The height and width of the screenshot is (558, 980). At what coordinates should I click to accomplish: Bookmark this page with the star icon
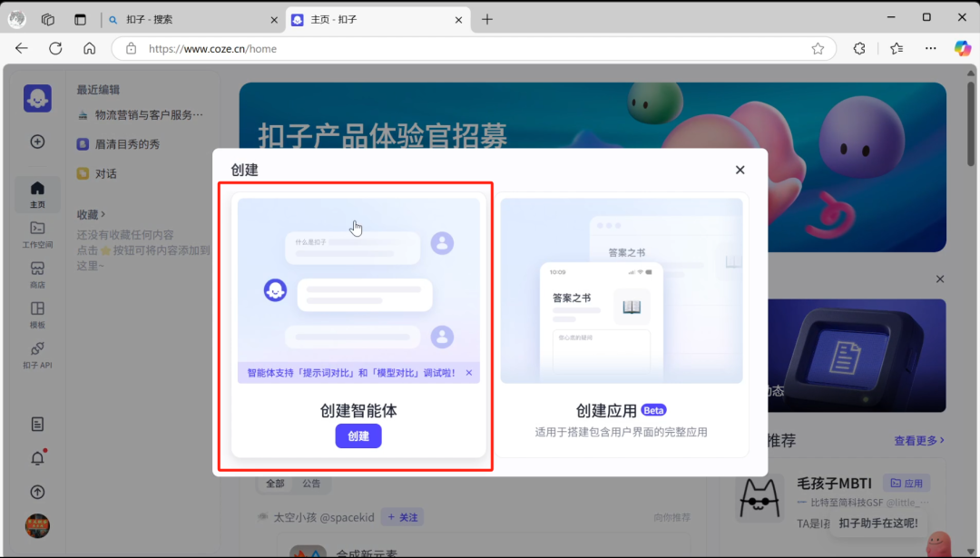(x=816, y=48)
